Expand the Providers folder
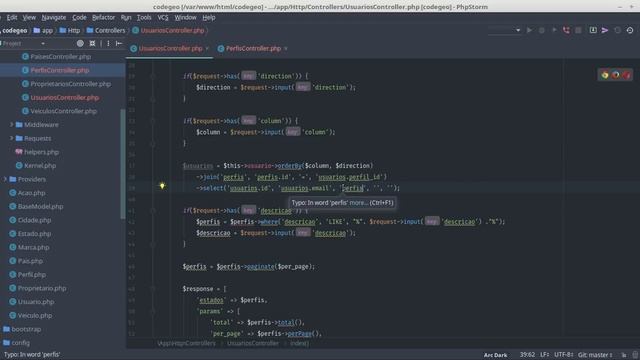The height and width of the screenshot is (360, 640). tap(5, 179)
